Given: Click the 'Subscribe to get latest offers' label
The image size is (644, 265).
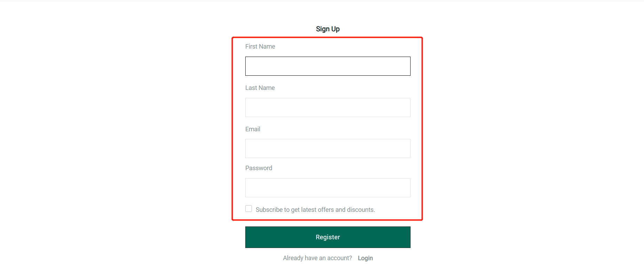Looking at the screenshot, I should click(x=315, y=210).
